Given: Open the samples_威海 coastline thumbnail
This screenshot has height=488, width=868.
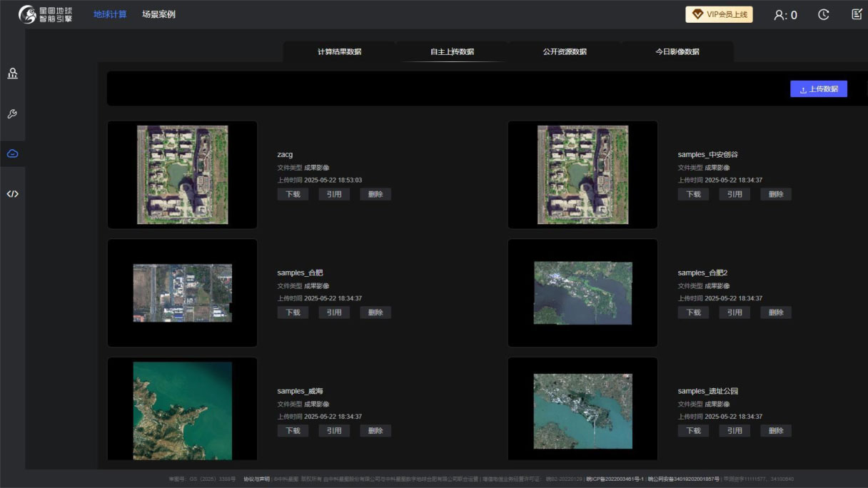Looking at the screenshot, I should (x=182, y=410).
